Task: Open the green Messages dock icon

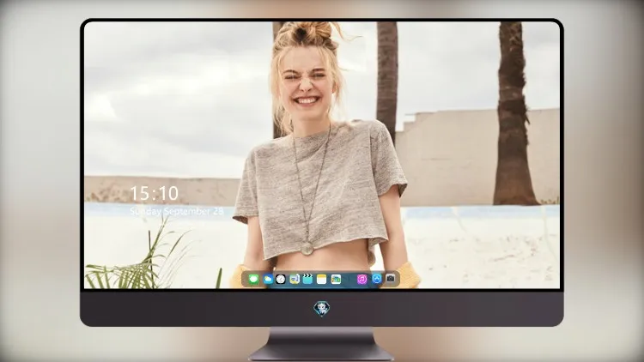Action: [x=253, y=280]
